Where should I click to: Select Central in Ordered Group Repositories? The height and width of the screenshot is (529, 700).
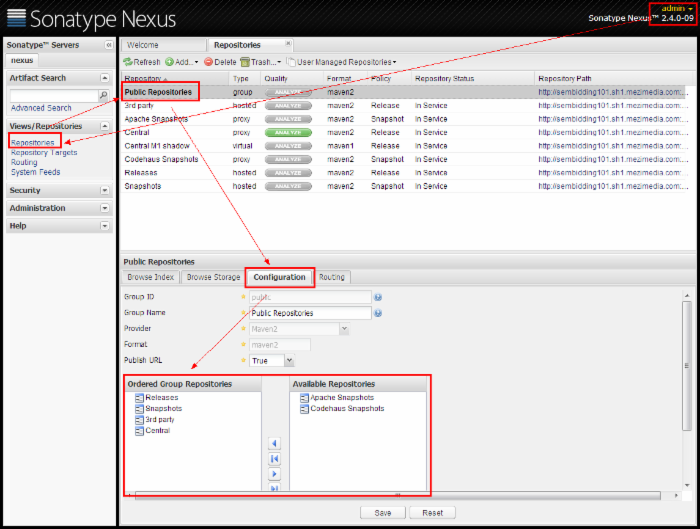point(153,431)
